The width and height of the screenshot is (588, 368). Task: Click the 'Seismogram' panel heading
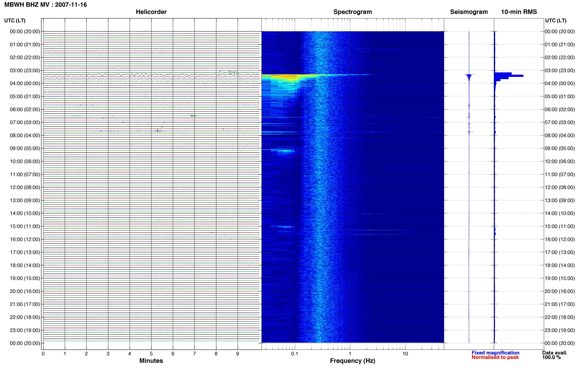(469, 12)
